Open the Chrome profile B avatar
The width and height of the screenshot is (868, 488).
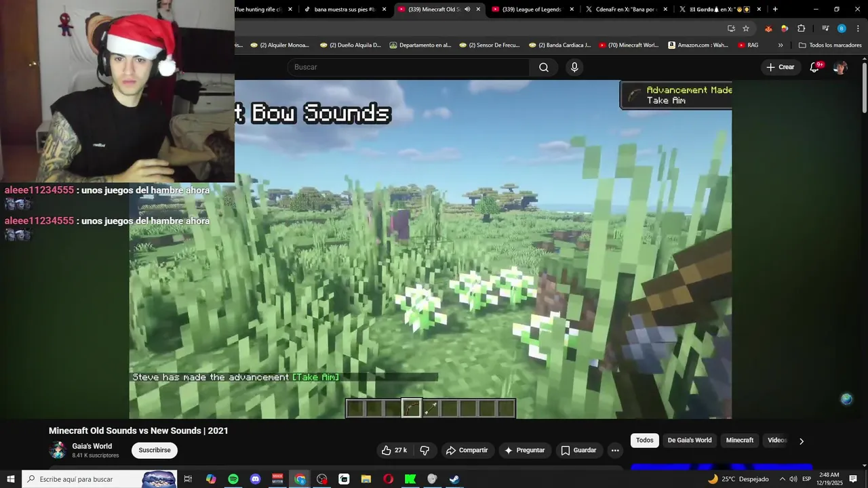842,28
